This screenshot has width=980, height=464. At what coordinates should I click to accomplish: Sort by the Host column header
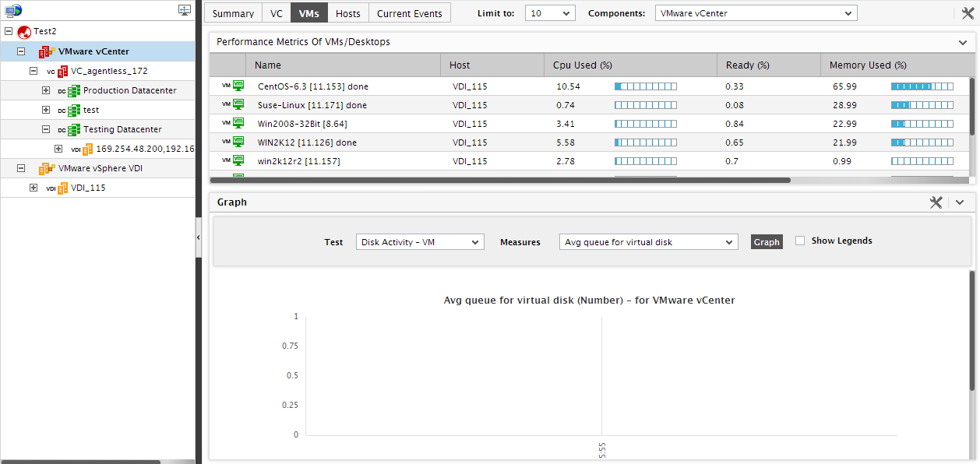492,65
